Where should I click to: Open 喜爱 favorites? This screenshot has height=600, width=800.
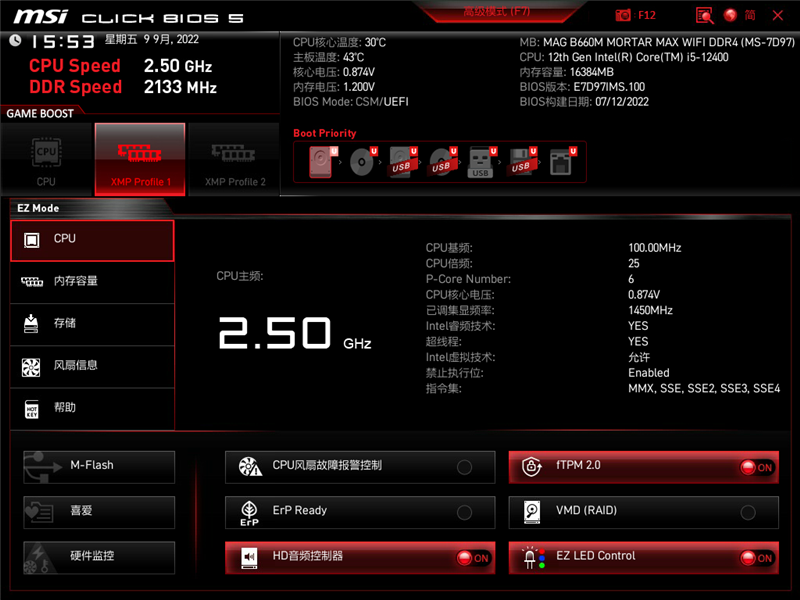pos(99,512)
